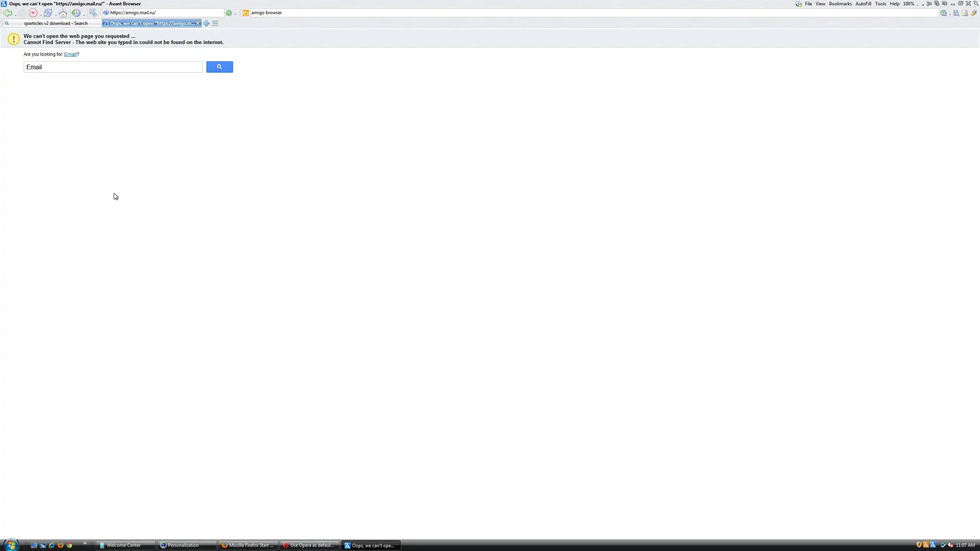This screenshot has width=980, height=551.
Task: Click the Refresh page icon
Action: pos(47,13)
